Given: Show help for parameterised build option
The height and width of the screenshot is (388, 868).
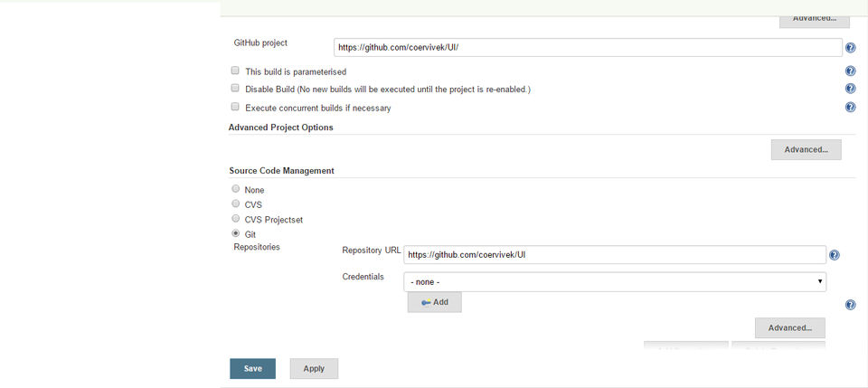Looking at the screenshot, I should (x=850, y=71).
